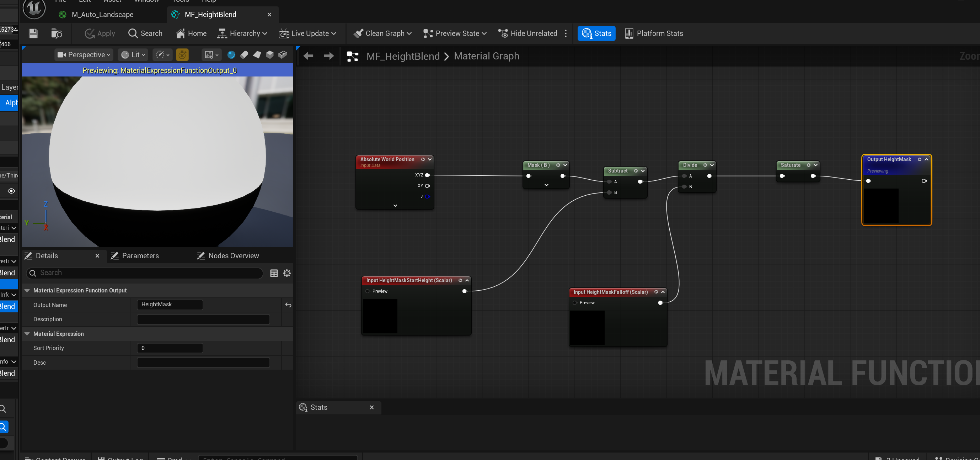Expand Absolute World Position node bottom chevron
Viewport: 980px width, 460px height.
[395, 206]
